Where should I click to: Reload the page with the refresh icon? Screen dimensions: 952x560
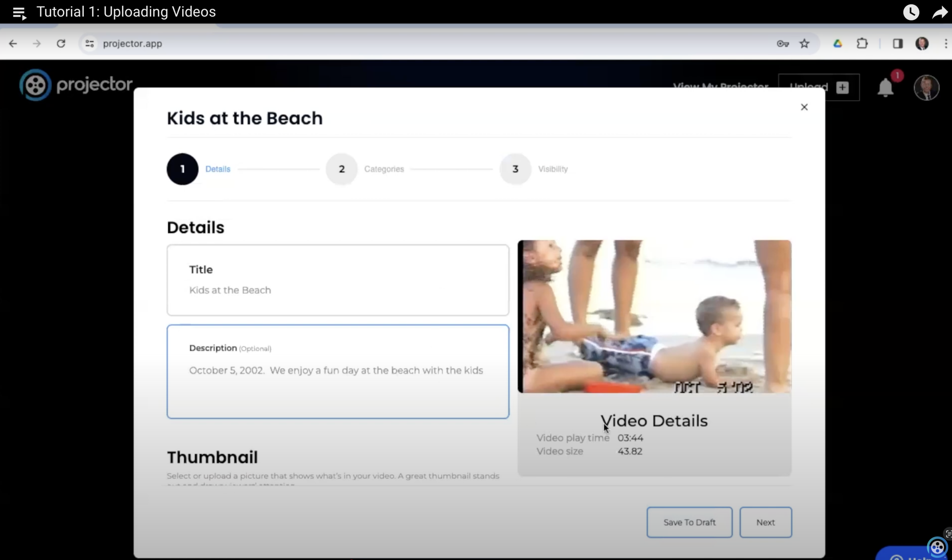click(61, 44)
